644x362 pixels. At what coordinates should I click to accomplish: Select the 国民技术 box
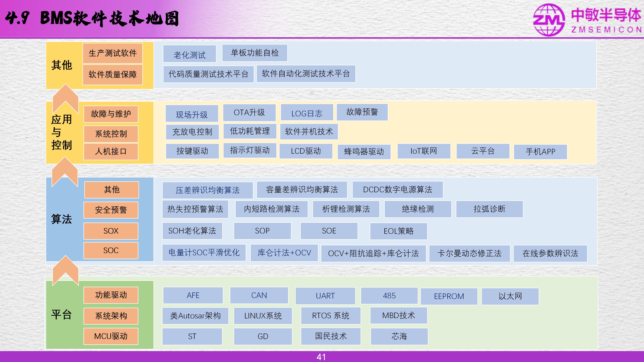point(331,336)
